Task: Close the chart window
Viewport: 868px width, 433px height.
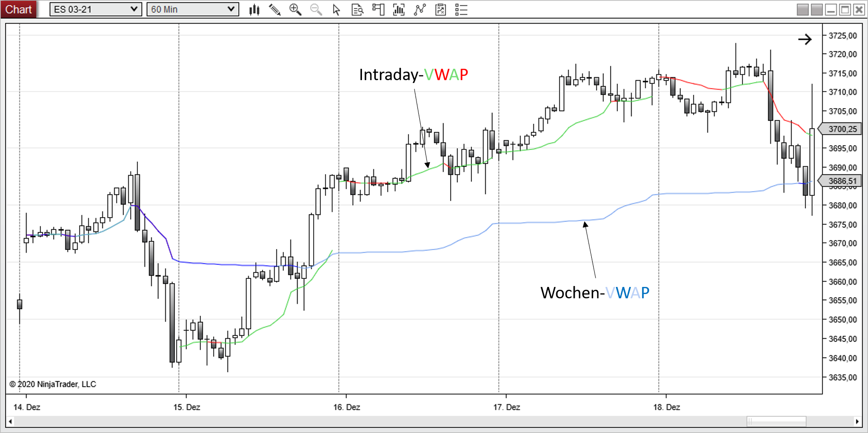Action: [859, 9]
